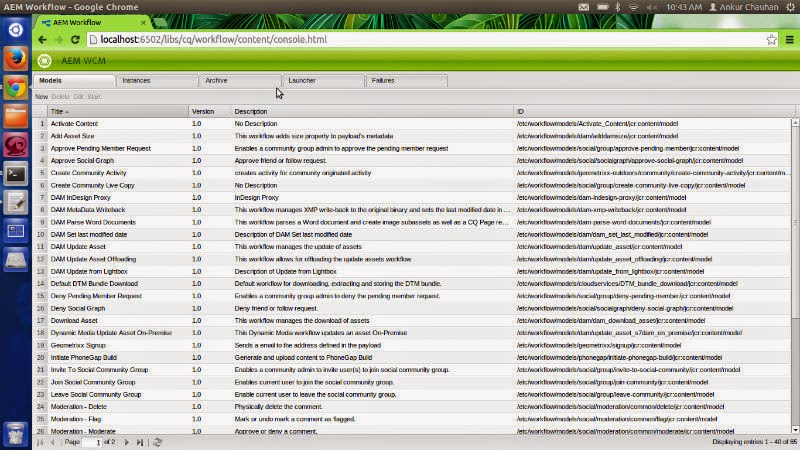Open the Terminal dock icon
Screen dimensions: 800x450
pyautogui.click(x=15, y=174)
